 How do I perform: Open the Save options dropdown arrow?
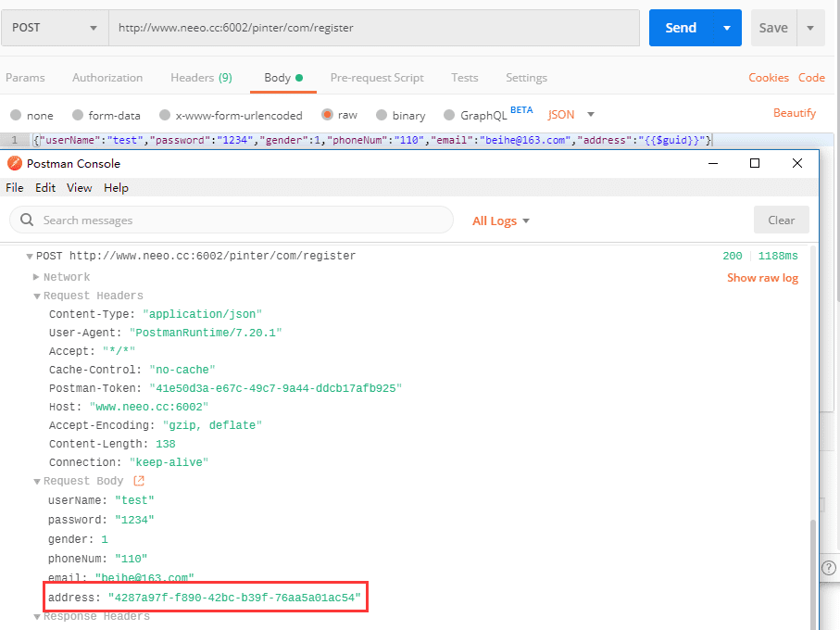(x=810, y=28)
